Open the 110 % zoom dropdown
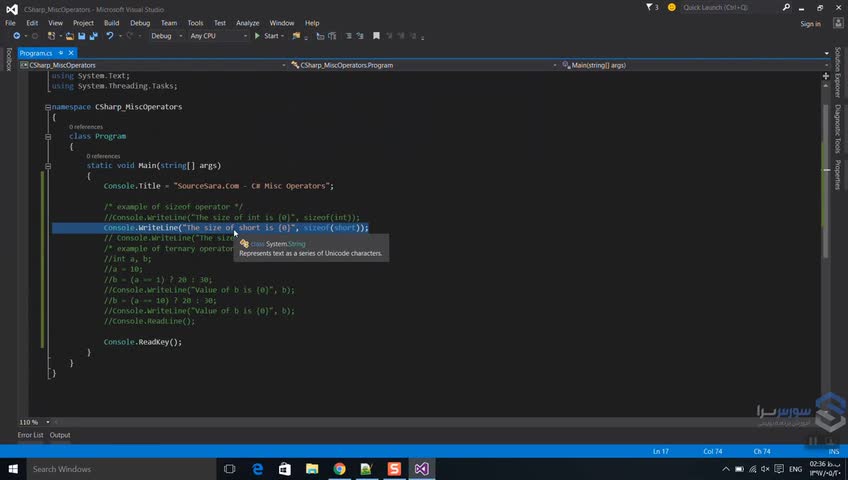 (x=48, y=422)
